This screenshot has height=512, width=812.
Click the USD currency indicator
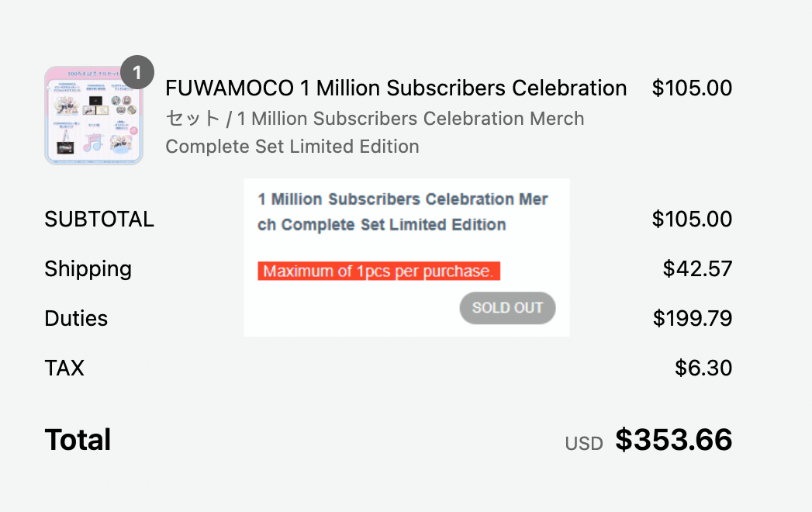tap(583, 444)
